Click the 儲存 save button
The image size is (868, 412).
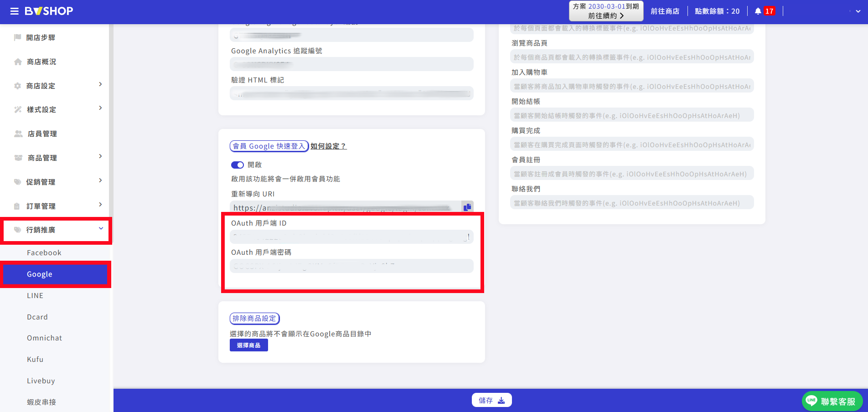491,400
